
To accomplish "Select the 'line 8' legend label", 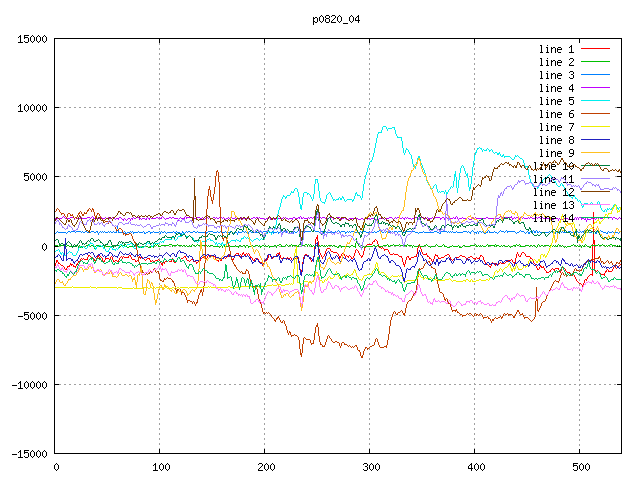I will point(556,140).
